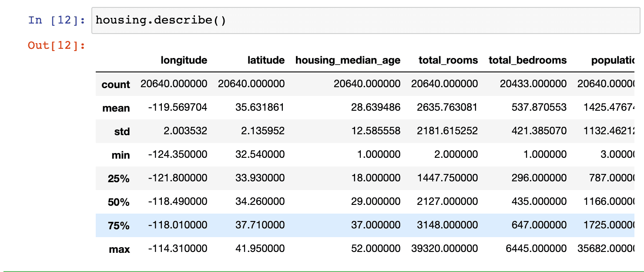Click the partially visible population column header
Viewport: 644px width, 272px height.
612,60
